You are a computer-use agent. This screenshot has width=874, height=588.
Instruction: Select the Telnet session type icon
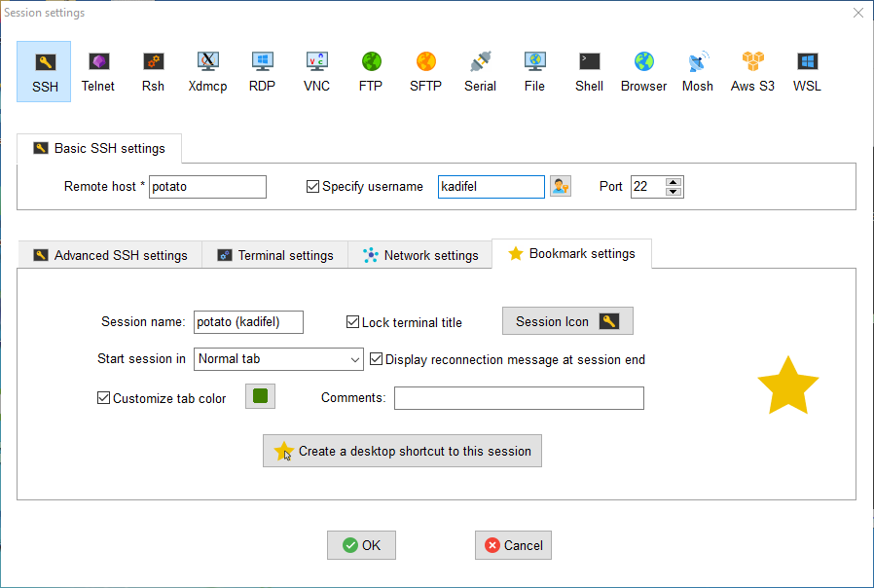point(98,72)
